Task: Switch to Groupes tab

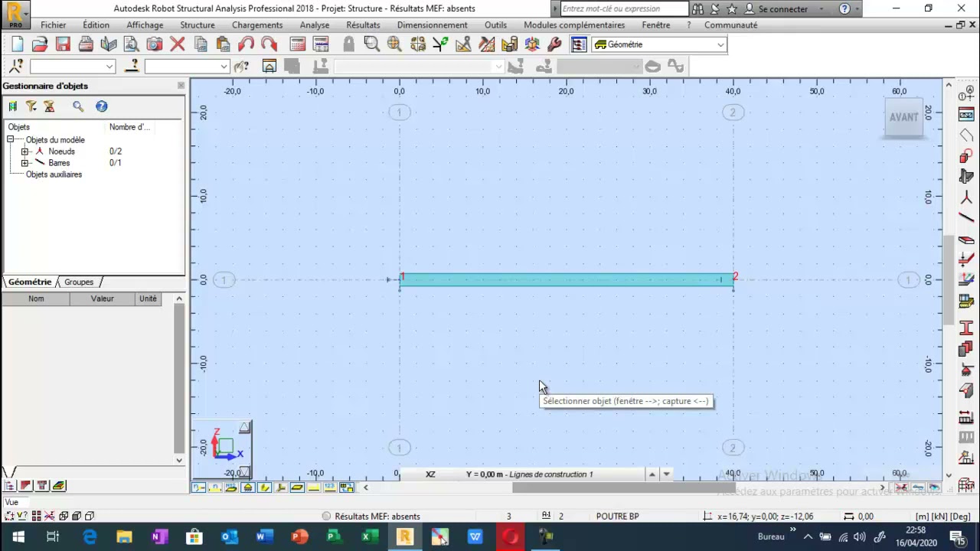Action: pos(79,282)
